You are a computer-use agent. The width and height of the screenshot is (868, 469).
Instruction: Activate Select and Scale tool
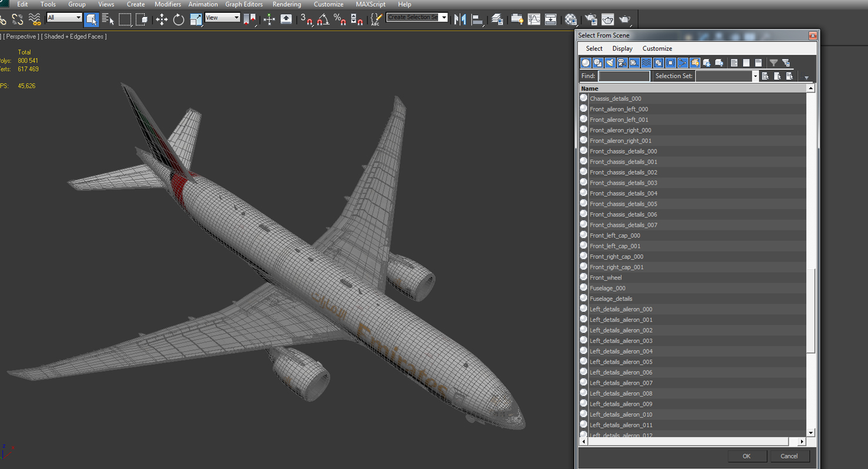click(x=196, y=19)
